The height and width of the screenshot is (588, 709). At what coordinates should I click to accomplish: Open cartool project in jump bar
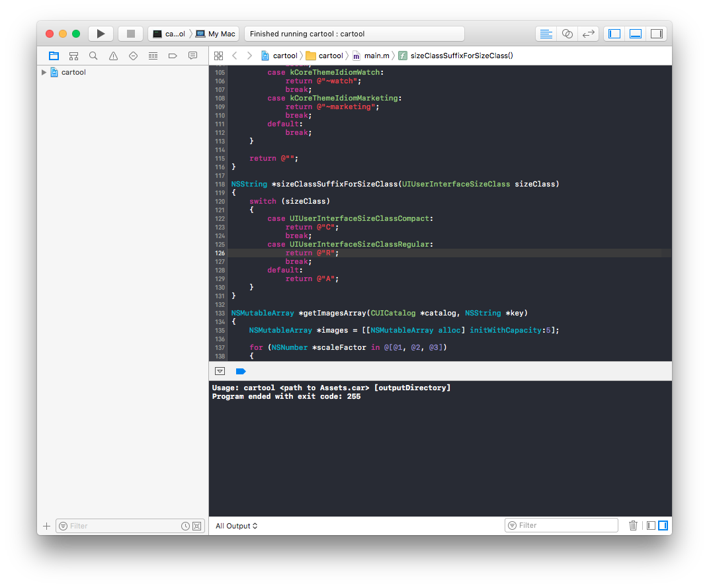point(280,56)
